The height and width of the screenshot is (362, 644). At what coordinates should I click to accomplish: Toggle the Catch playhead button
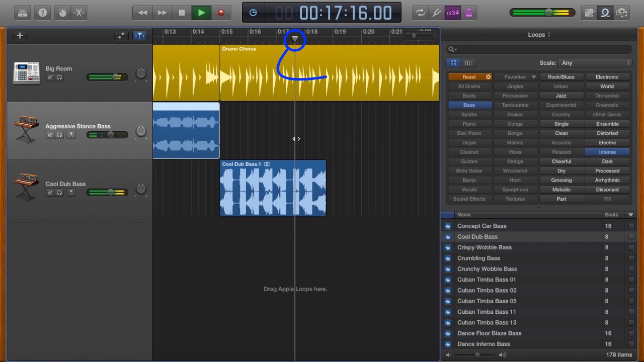click(140, 35)
